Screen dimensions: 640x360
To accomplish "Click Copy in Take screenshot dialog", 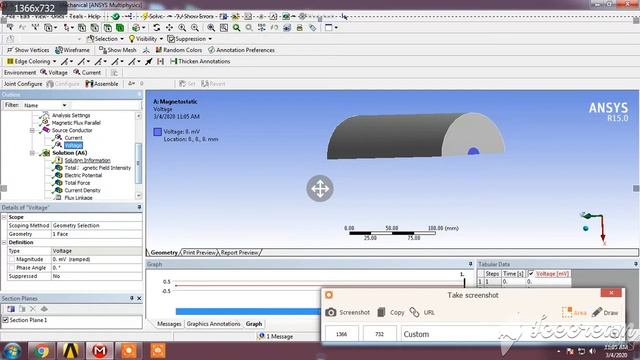I will [391, 313].
